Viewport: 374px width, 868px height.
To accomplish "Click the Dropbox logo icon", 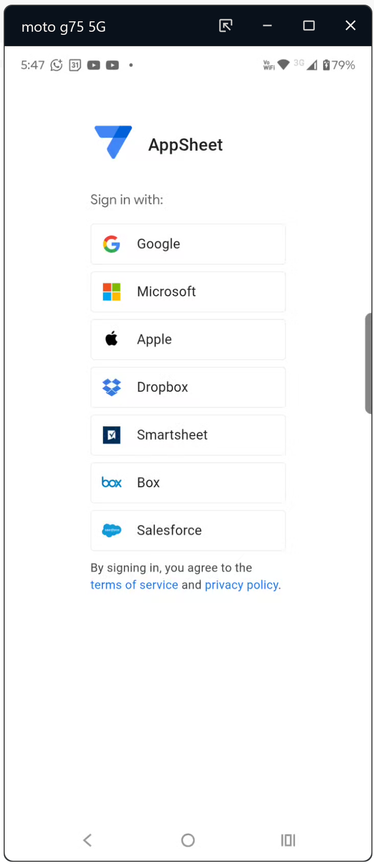I will pos(111,387).
